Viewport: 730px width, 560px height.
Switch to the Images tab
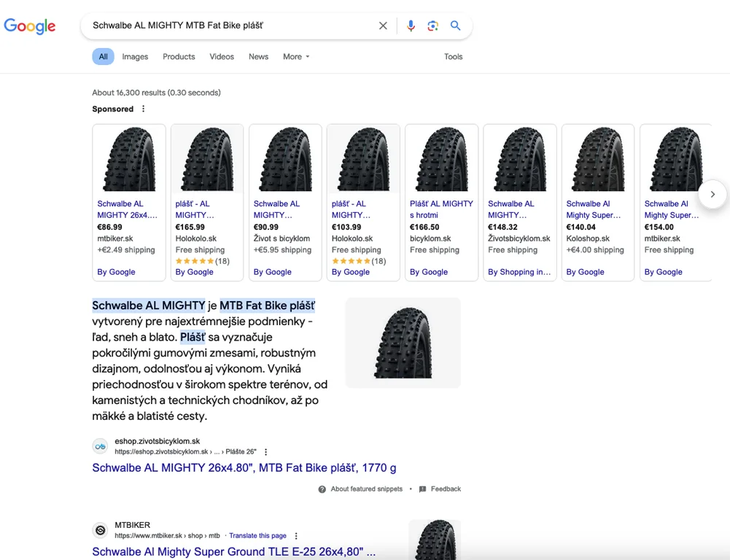pyautogui.click(x=135, y=57)
